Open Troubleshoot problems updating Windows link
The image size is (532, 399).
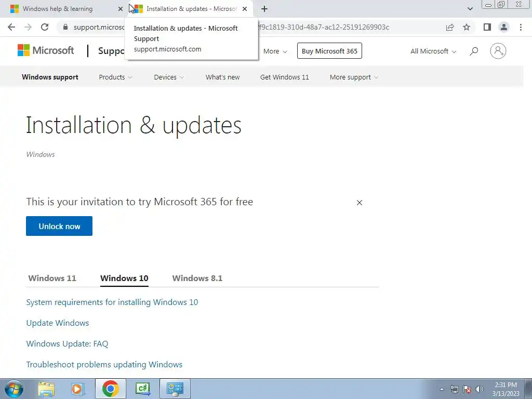(x=104, y=364)
